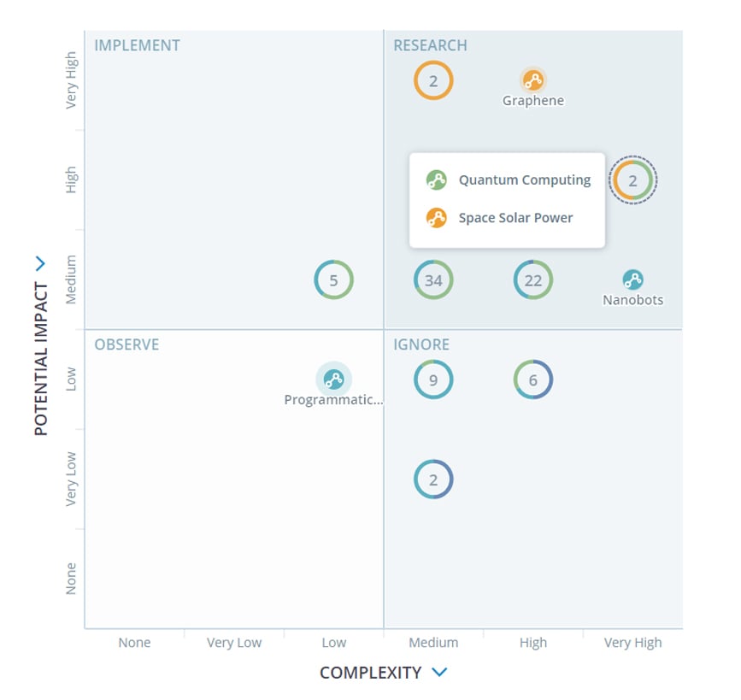Select the OBSERVE quadrant label
Viewport: 741px width, 700px height.
(x=125, y=344)
